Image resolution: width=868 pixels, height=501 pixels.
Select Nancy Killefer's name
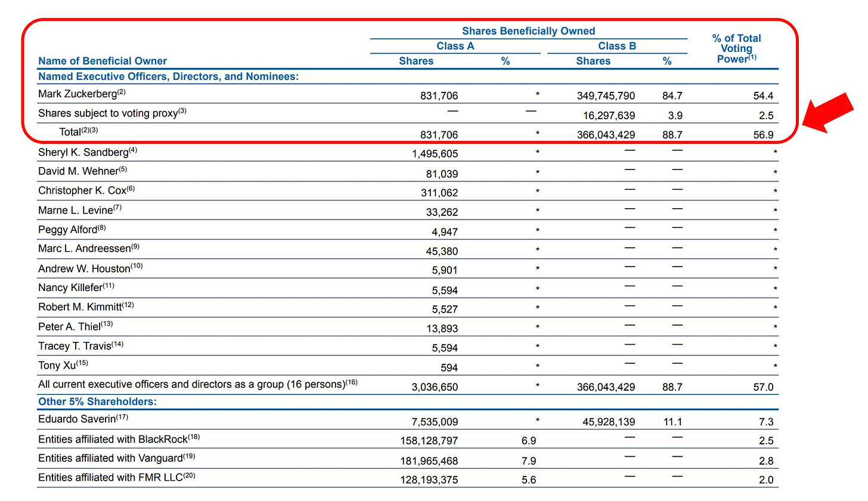(x=76, y=287)
